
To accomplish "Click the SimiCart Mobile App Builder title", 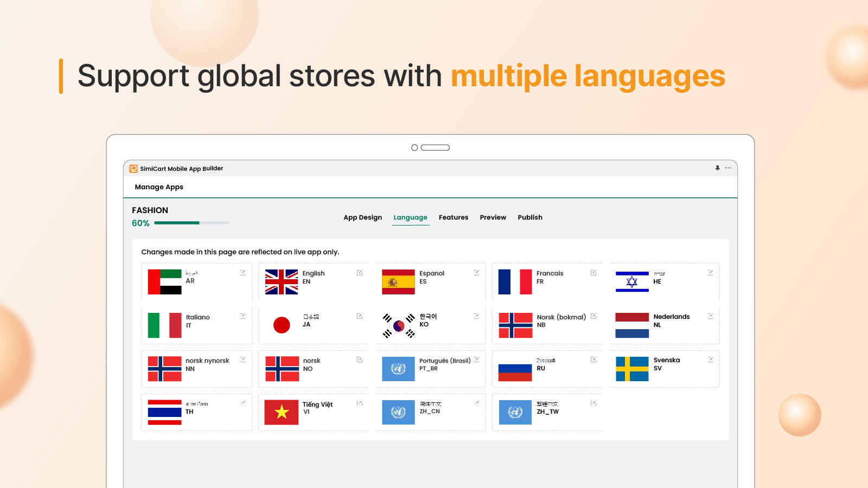I will pyautogui.click(x=182, y=169).
